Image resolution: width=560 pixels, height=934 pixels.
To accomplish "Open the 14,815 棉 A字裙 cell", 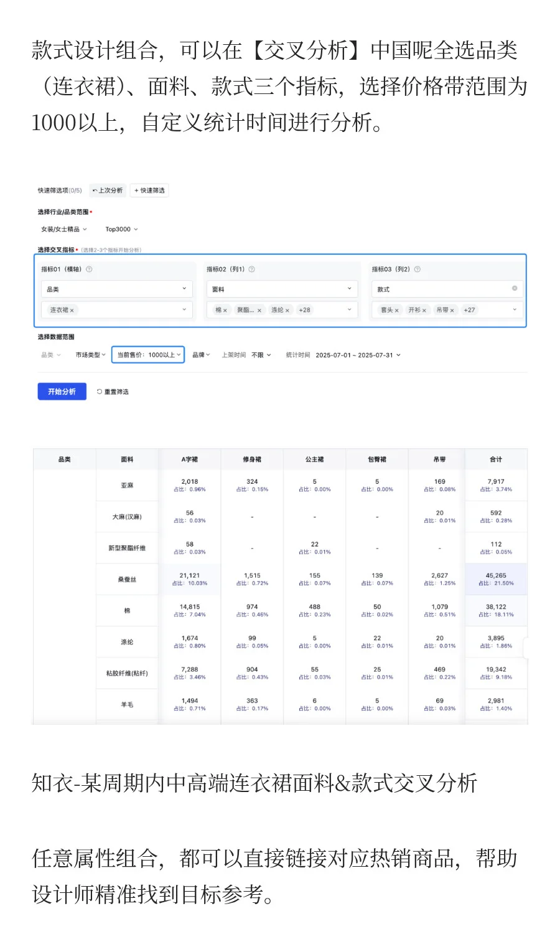I will (190, 610).
